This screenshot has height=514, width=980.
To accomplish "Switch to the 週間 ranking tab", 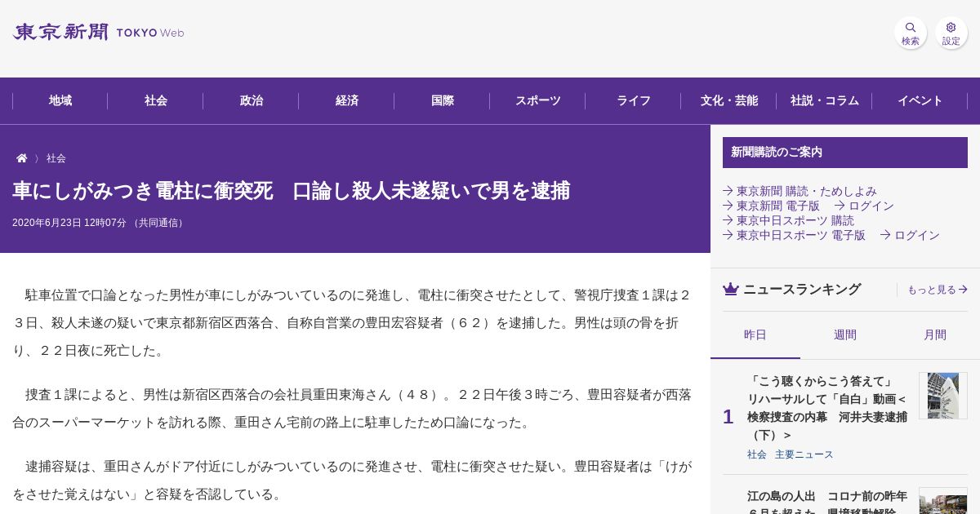I will [845, 335].
